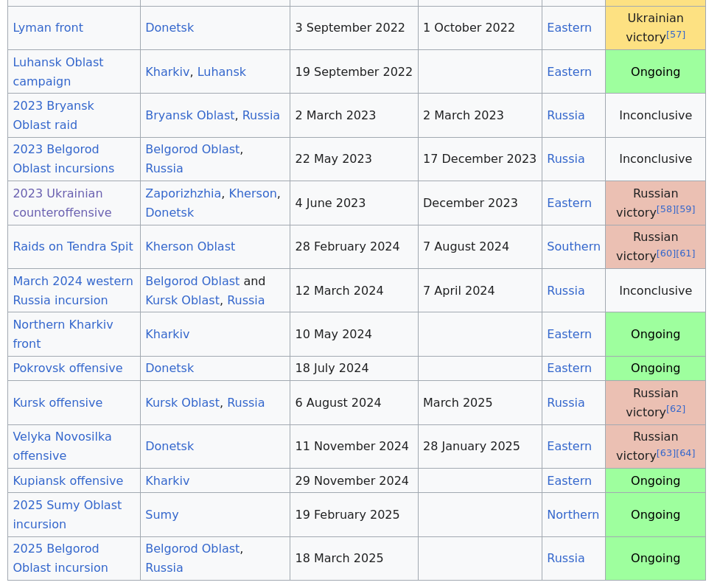720x588 pixels.
Task: Click Russia next to Bryansk Oblast
Action: pyautogui.click(x=261, y=116)
